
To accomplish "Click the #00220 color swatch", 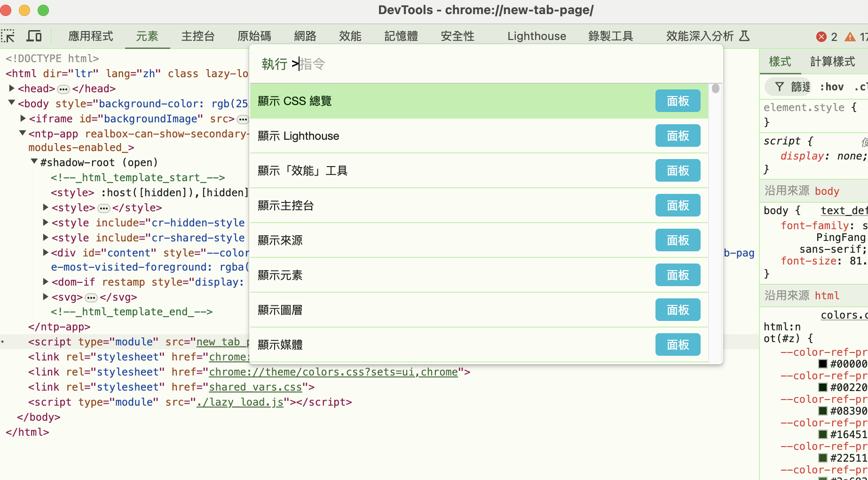I will (823, 387).
